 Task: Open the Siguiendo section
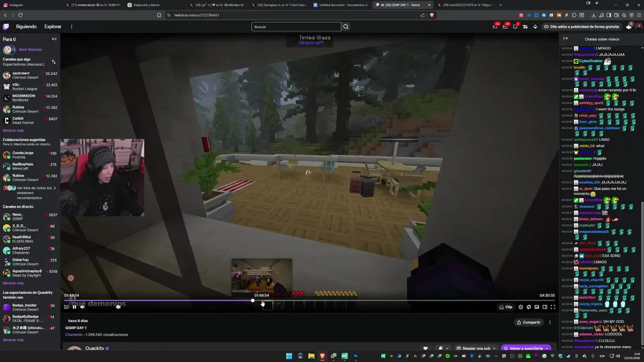(26, 27)
